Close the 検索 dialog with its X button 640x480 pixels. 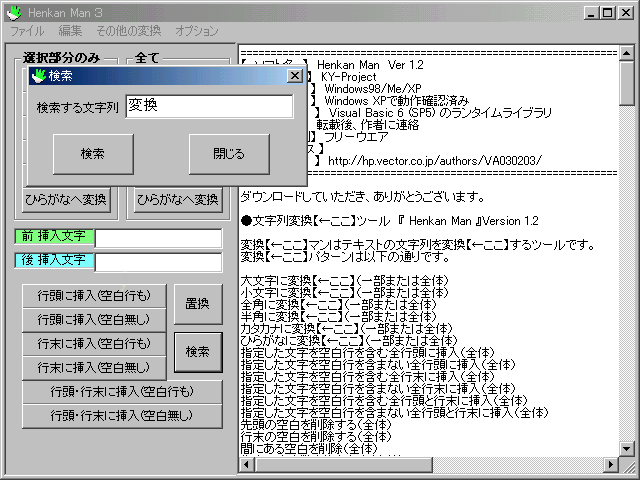point(295,76)
